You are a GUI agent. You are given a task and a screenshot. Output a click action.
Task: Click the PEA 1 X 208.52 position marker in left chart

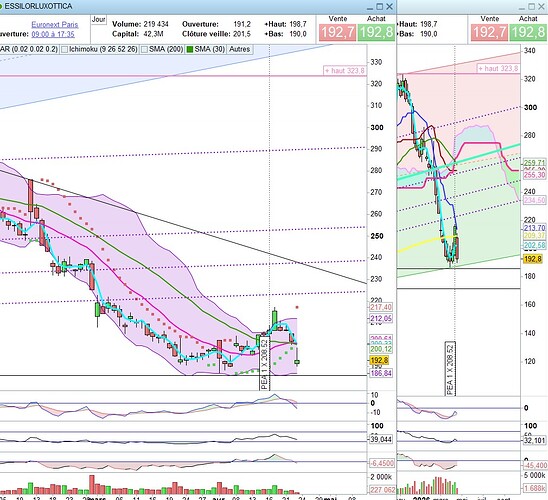(265, 363)
